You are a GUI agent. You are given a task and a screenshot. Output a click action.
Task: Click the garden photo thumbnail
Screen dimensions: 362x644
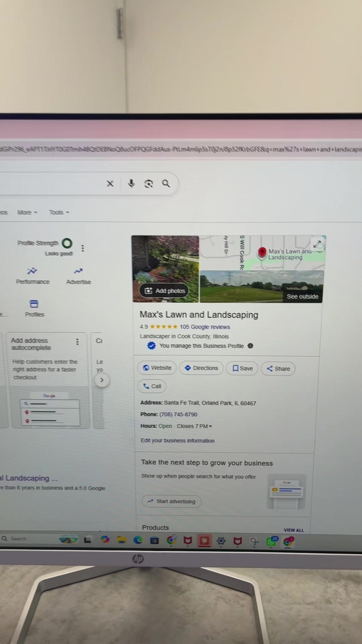(x=166, y=269)
